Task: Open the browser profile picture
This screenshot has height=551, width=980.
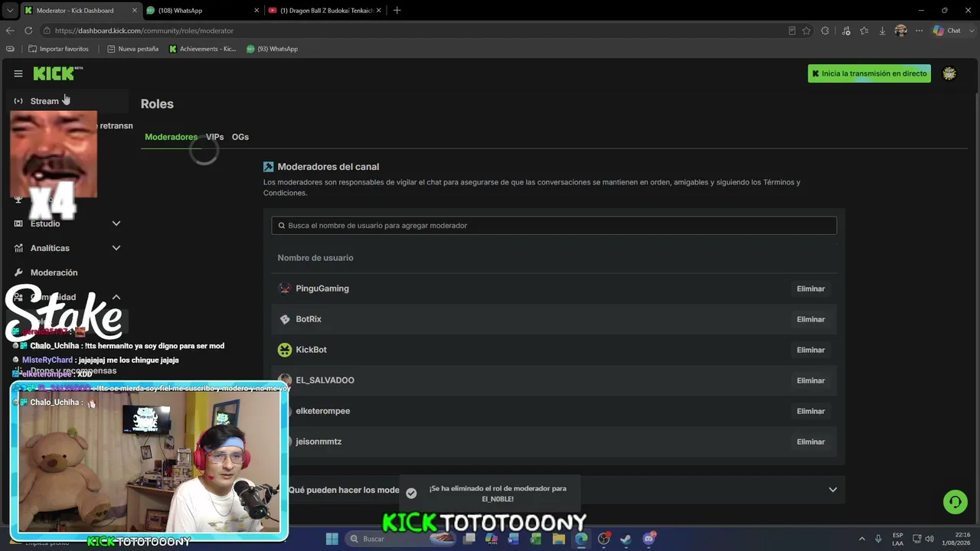Action: (900, 31)
